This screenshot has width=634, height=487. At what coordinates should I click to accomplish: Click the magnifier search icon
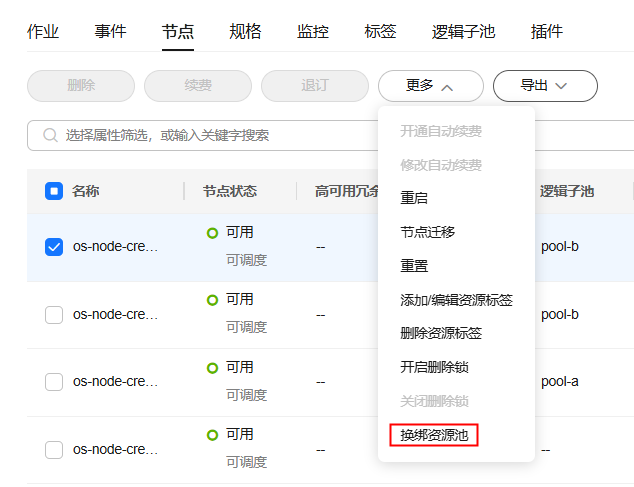point(50,135)
